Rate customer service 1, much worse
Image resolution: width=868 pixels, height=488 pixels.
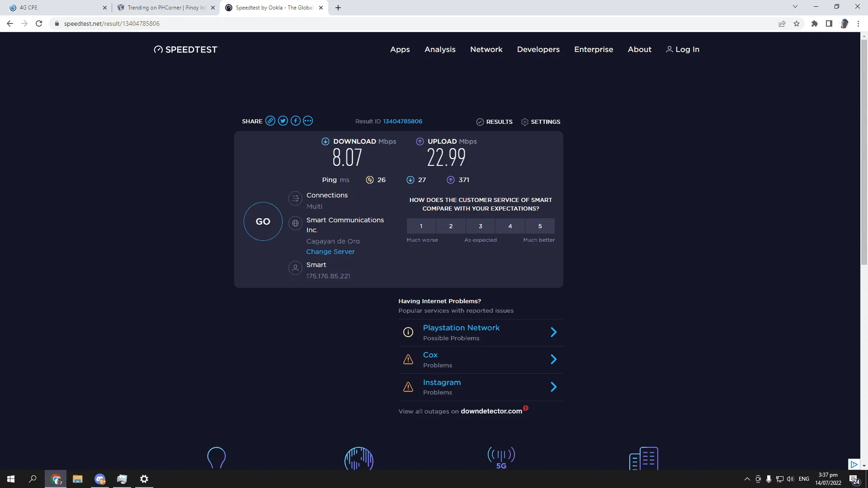(421, 226)
